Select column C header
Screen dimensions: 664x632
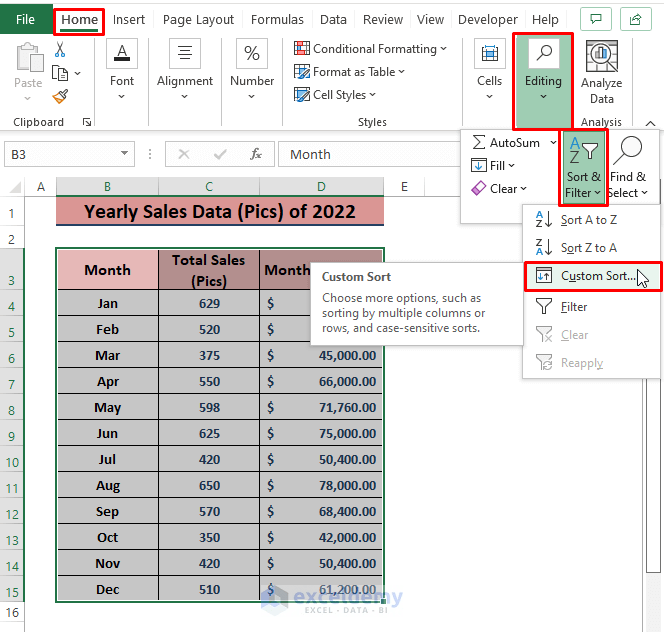(209, 187)
